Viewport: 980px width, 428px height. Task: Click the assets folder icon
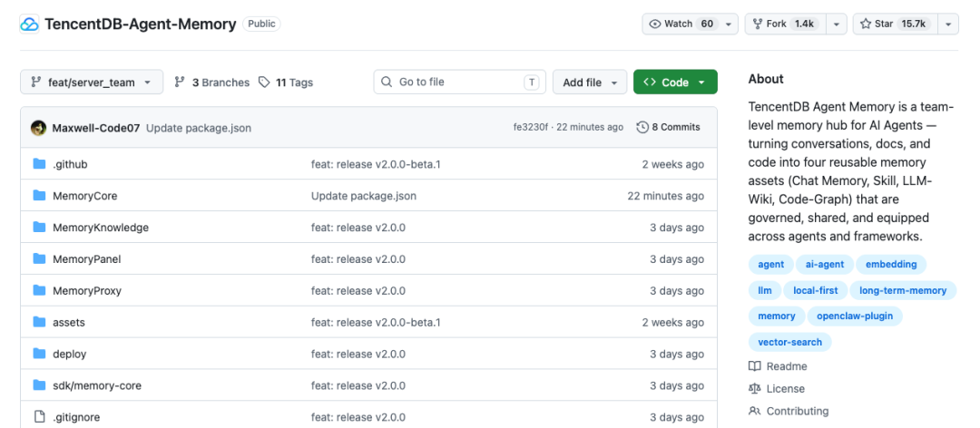point(39,323)
